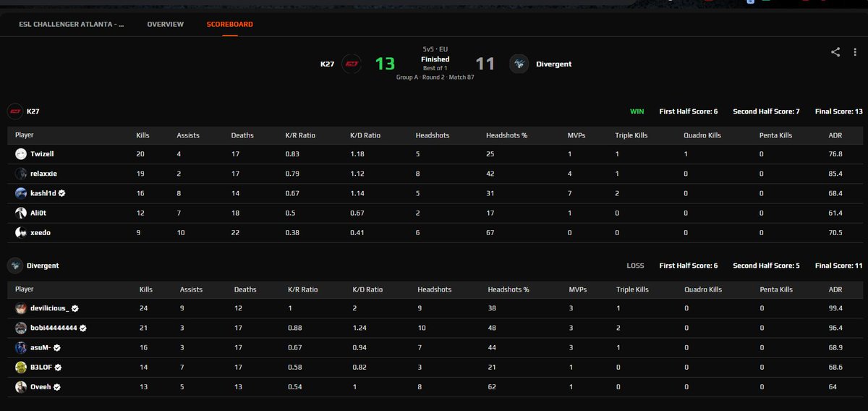
Task: Open Twizell's player avatar
Action: click(x=21, y=154)
